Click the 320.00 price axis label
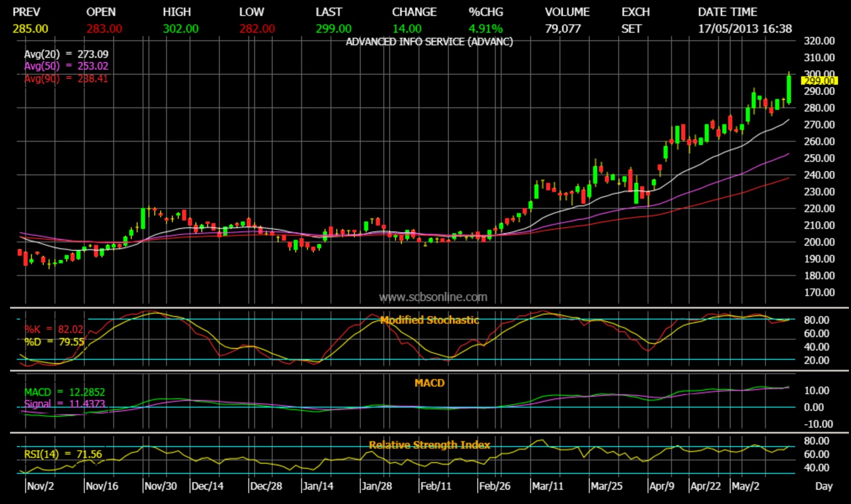The height and width of the screenshot is (504, 851). click(819, 41)
